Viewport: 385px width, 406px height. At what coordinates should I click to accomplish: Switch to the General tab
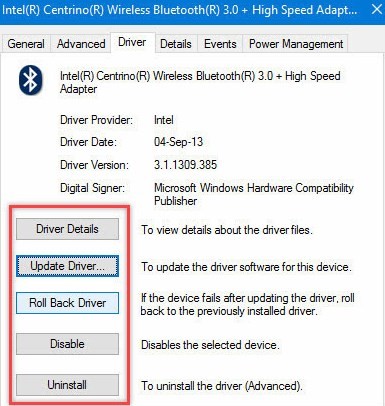26,44
